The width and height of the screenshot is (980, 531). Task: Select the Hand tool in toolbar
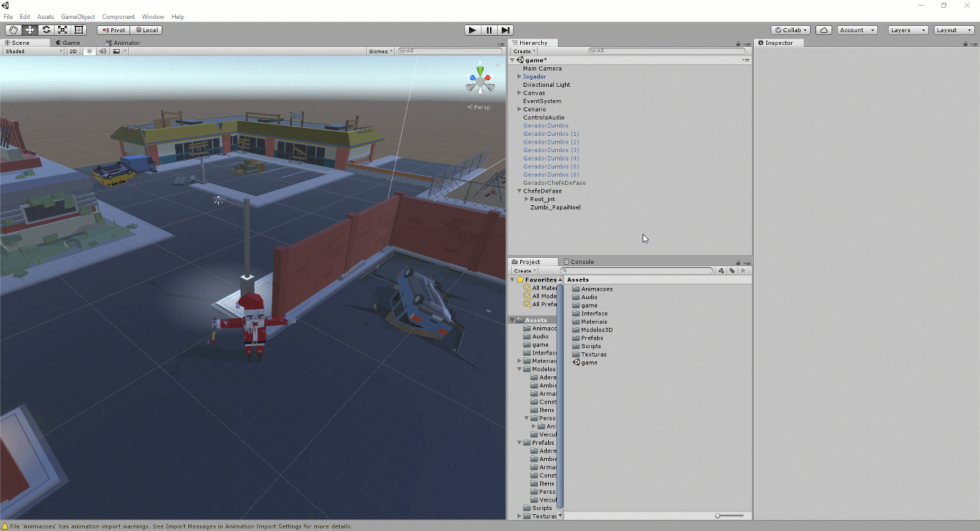(13, 30)
